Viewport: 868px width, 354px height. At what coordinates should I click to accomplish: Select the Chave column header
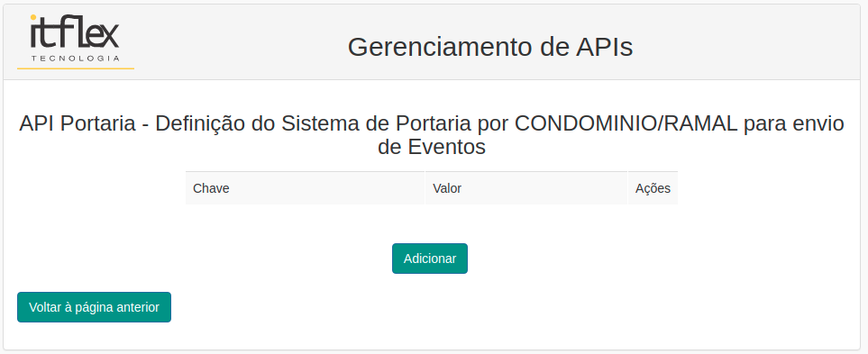tap(305, 188)
